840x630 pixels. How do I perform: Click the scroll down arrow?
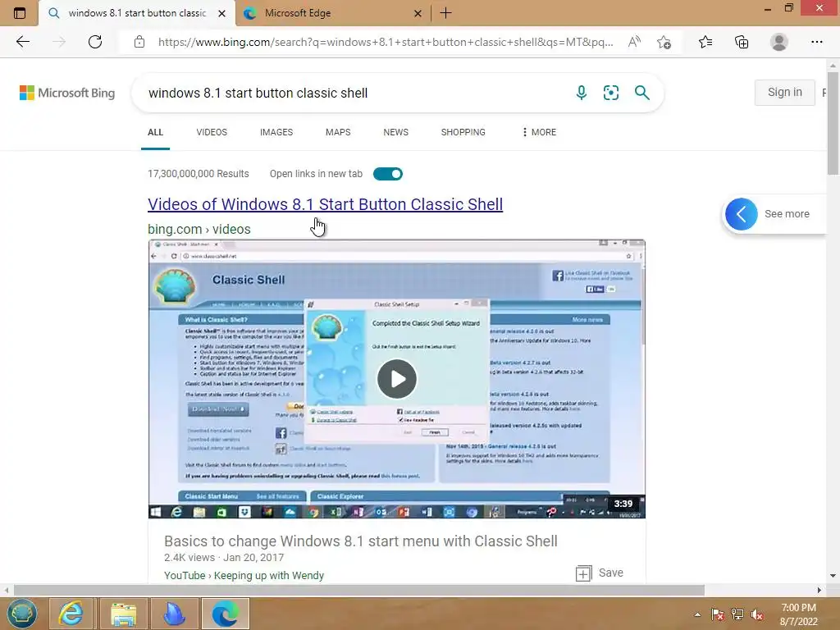click(x=833, y=576)
